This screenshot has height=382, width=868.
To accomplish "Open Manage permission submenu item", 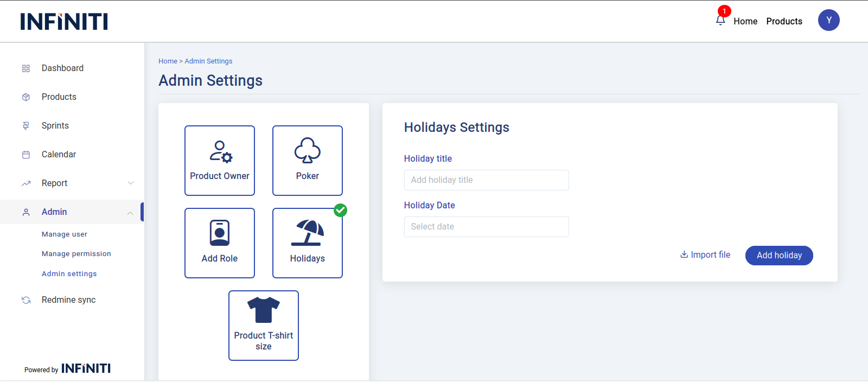I will point(76,254).
